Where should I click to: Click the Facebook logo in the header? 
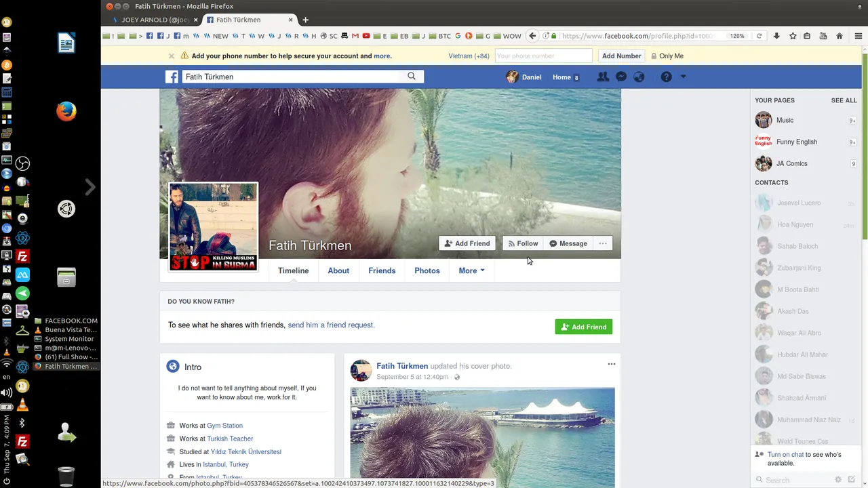(x=172, y=77)
